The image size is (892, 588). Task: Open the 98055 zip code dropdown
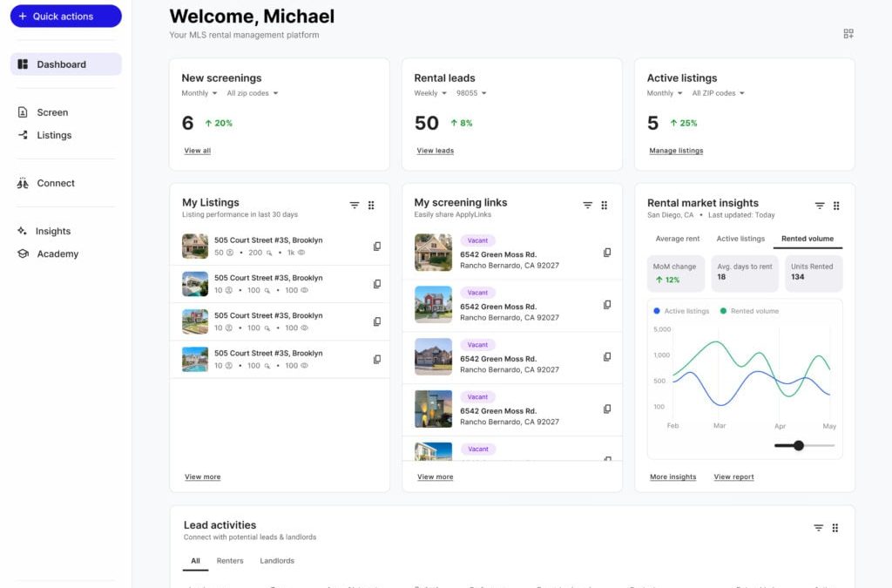(x=471, y=93)
